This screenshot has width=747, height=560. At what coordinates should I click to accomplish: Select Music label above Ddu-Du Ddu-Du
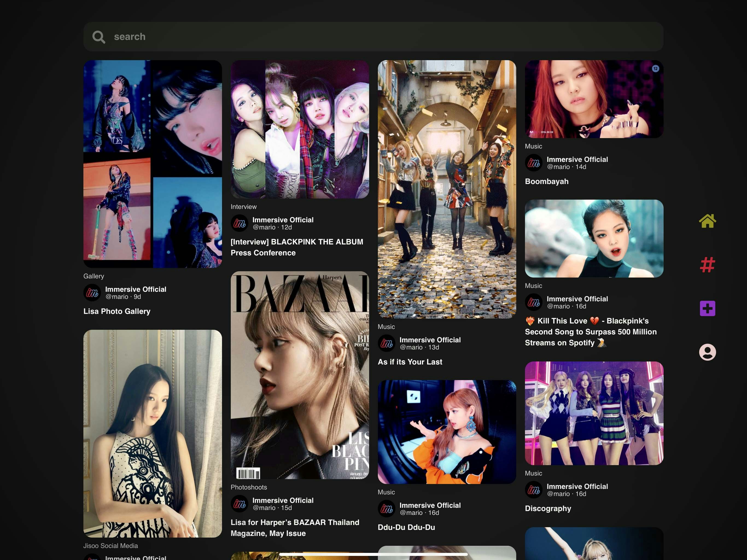(x=386, y=492)
